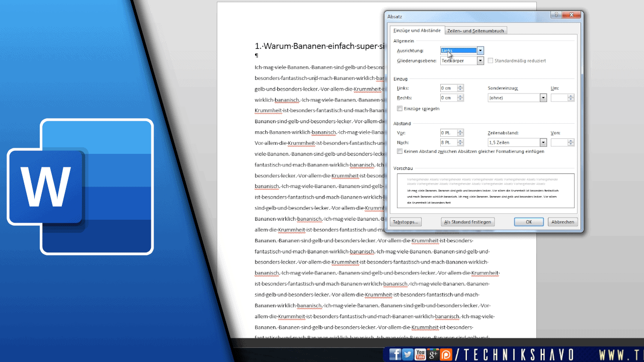This screenshot has height=362, width=644.
Task: Open the Tabstopps... button
Action: 406,222
